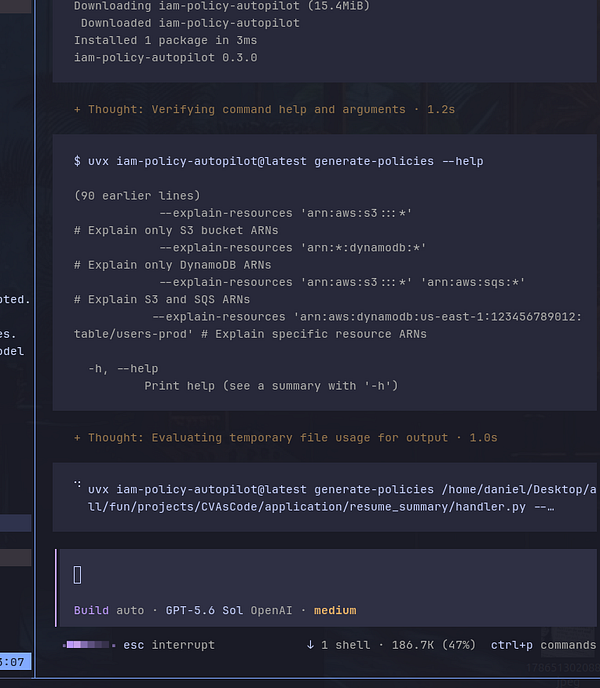Click the 'Downloaded iam-policy-autopilot' line

(x=190, y=23)
